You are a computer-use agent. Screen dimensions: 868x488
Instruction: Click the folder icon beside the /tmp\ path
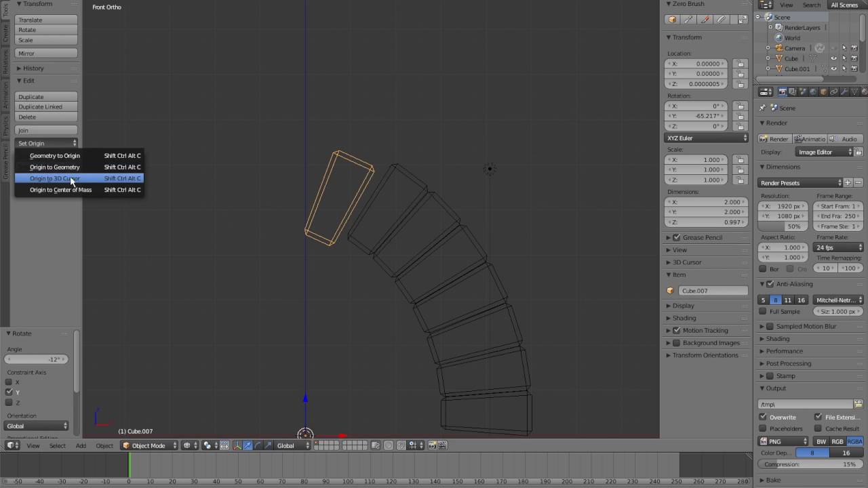coord(858,404)
